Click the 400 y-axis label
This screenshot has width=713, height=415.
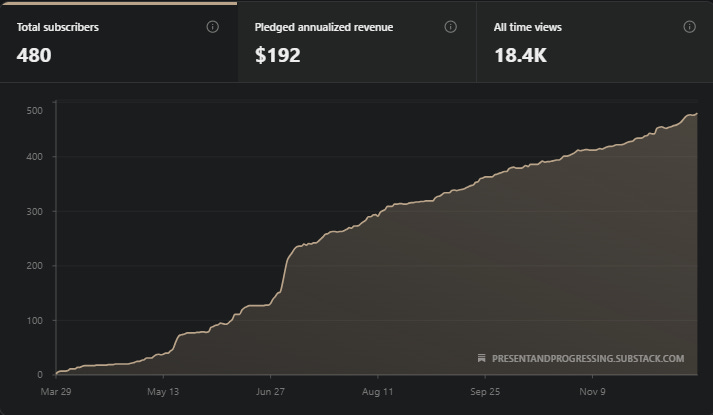35,157
